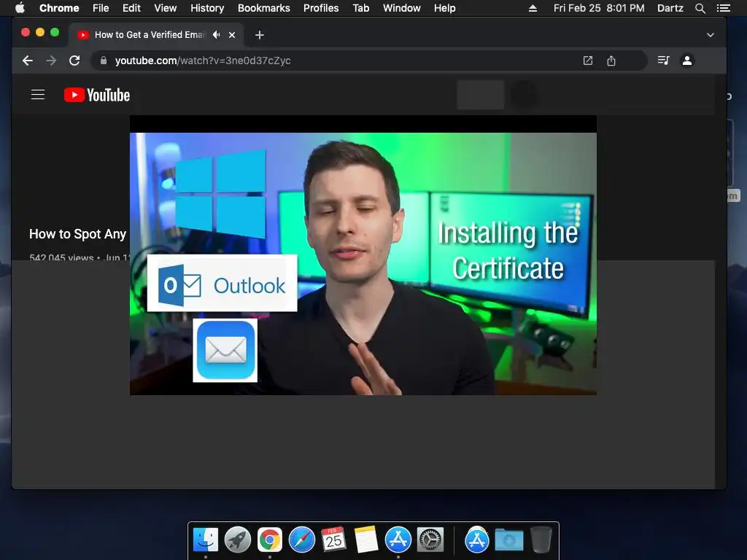
Task: Open Finder from the Dock
Action: click(x=206, y=540)
